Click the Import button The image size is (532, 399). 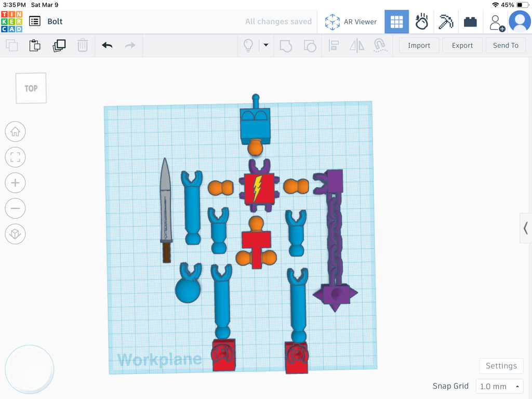point(419,46)
